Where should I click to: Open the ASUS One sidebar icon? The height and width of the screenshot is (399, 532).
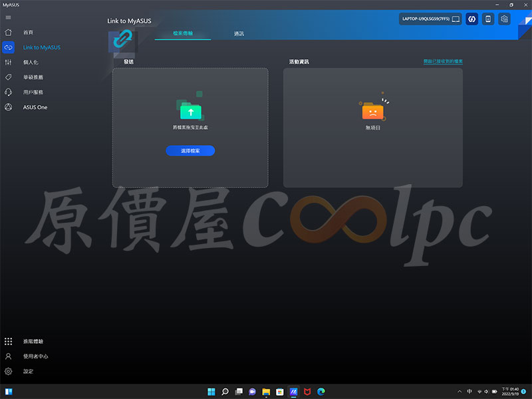pos(8,107)
